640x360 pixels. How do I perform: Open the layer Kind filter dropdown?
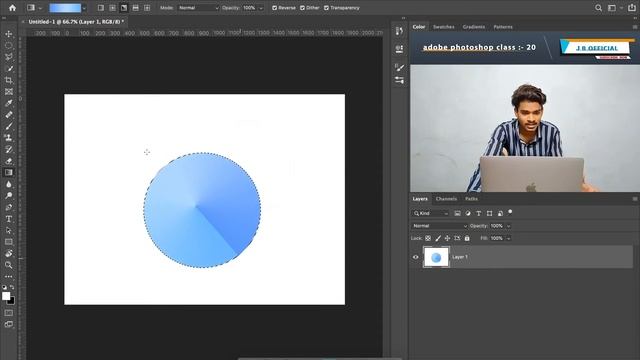click(431, 213)
